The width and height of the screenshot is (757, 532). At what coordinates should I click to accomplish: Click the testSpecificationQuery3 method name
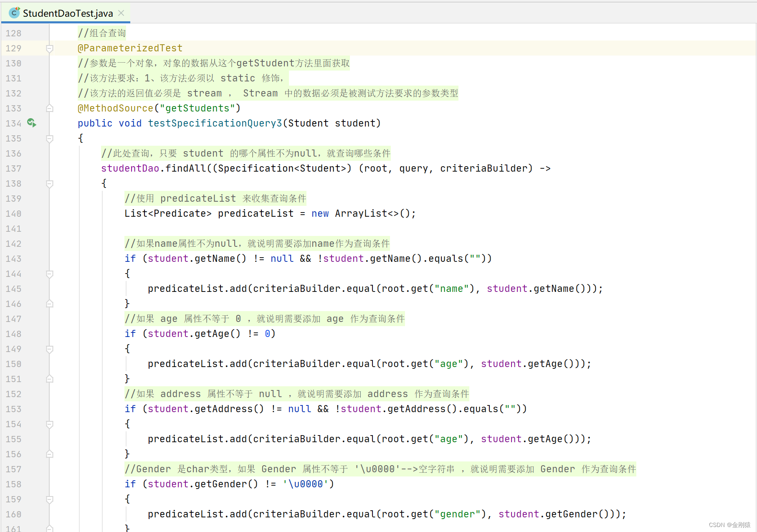pos(215,123)
